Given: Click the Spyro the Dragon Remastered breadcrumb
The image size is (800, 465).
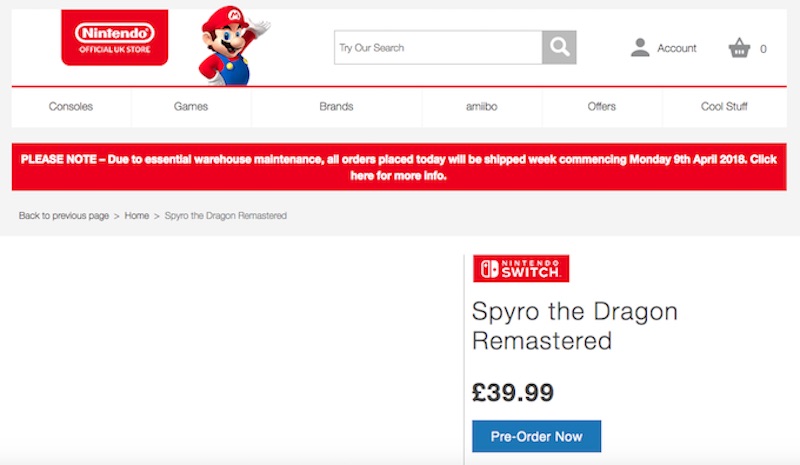Looking at the screenshot, I should tap(225, 216).
